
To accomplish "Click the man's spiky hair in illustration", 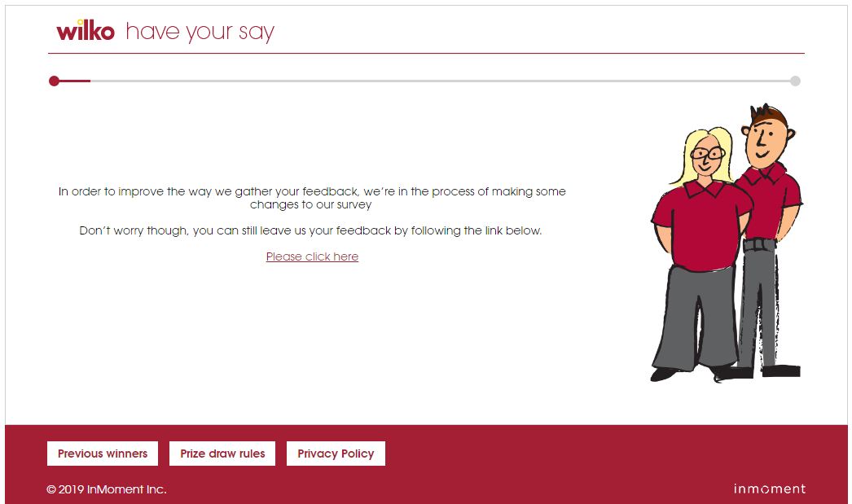I will point(766,114).
